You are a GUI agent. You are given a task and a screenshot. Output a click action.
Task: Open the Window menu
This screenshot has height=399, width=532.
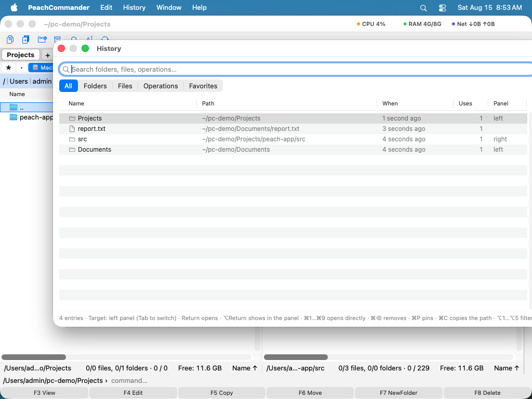[x=169, y=7]
